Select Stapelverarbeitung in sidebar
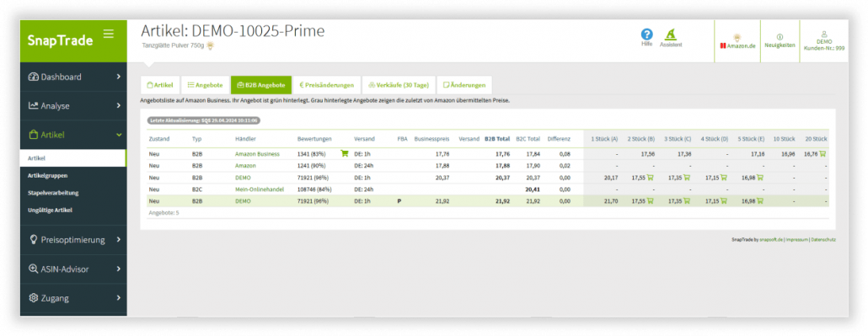The height and width of the screenshot is (336, 868). click(x=53, y=193)
